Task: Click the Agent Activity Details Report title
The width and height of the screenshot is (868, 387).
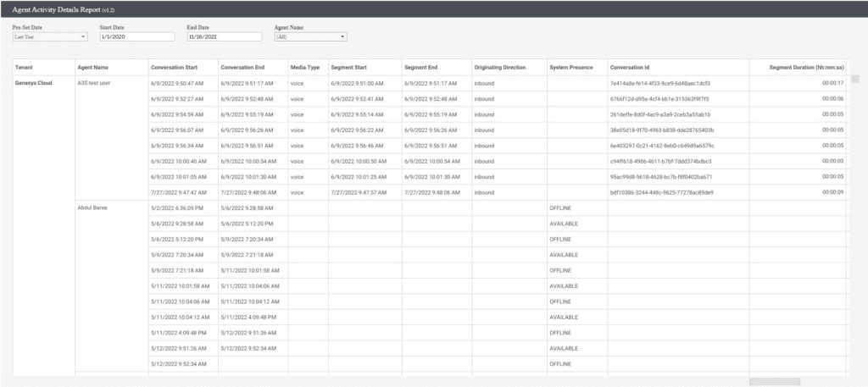Action: [x=64, y=10]
